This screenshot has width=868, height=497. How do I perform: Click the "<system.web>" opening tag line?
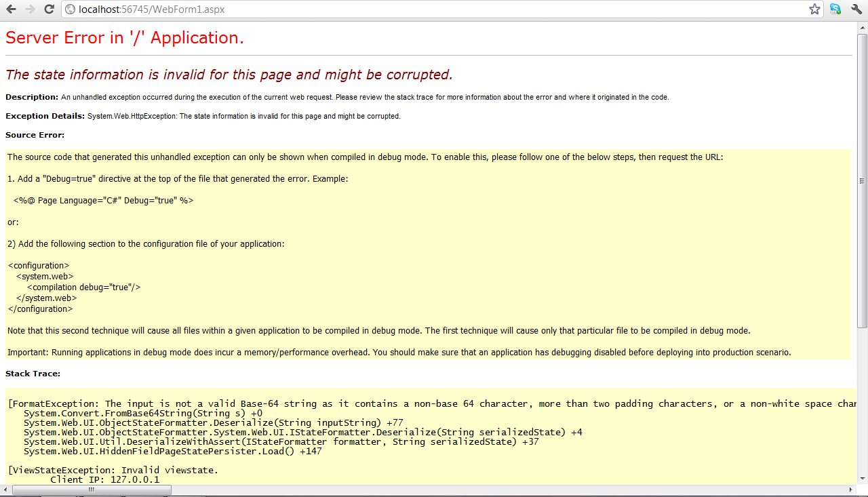[45, 277]
